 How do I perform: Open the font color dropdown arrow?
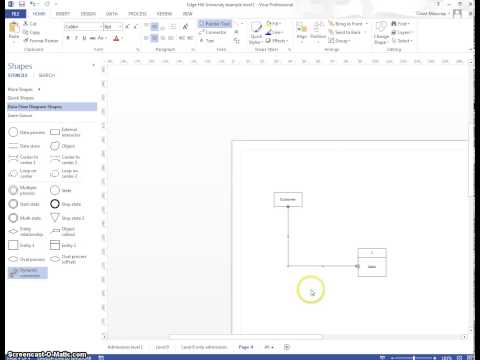point(122,38)
